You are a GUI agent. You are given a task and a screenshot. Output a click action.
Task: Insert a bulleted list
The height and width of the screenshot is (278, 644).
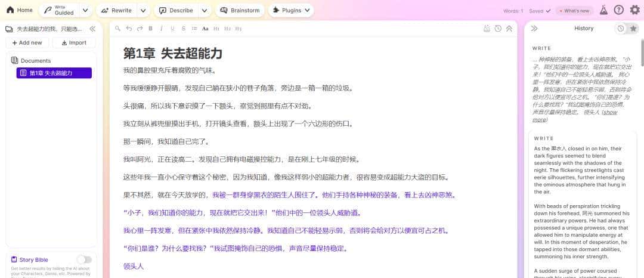[194, 28]
